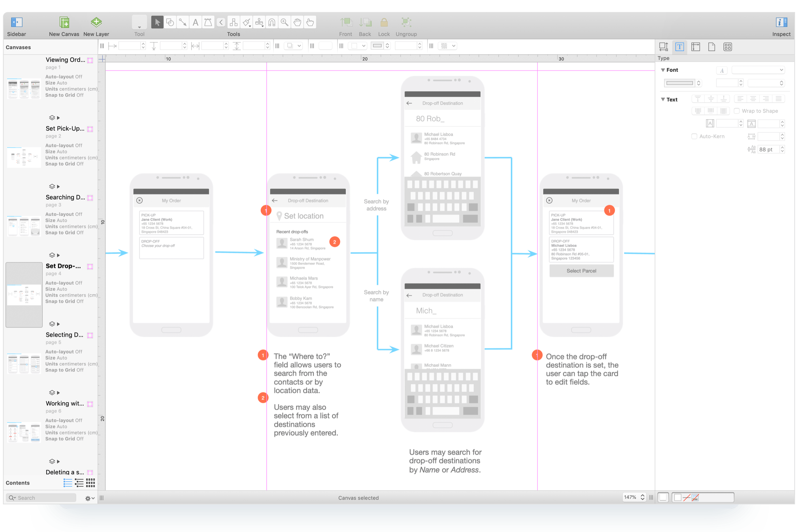798x532 pixels.
Task: Click the stroke style swatch in toolbar
Action: pos(377,46)
